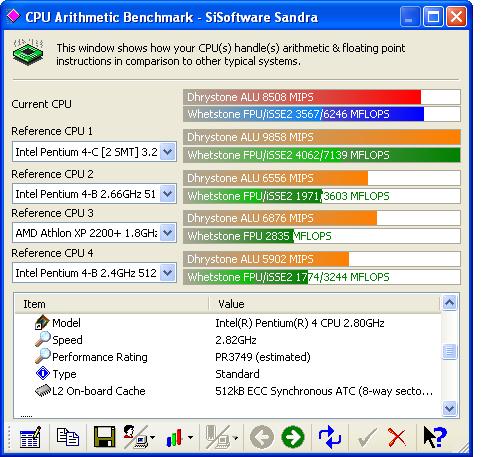Click the L2 On-board Cache chip icon
500x457 pixels.
[43, 391]
